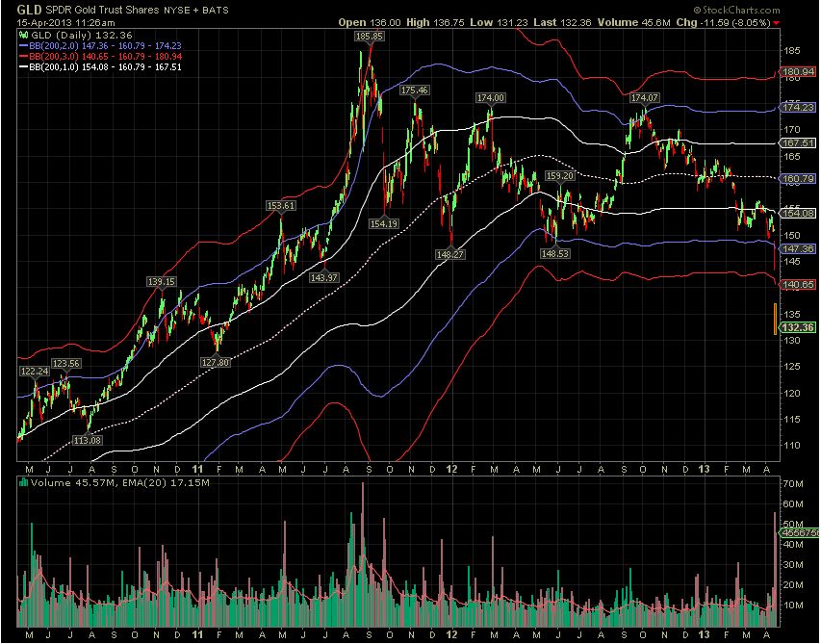Click the 148.53 low price label
Screen dimensions: 821x644
pos(555,253)
